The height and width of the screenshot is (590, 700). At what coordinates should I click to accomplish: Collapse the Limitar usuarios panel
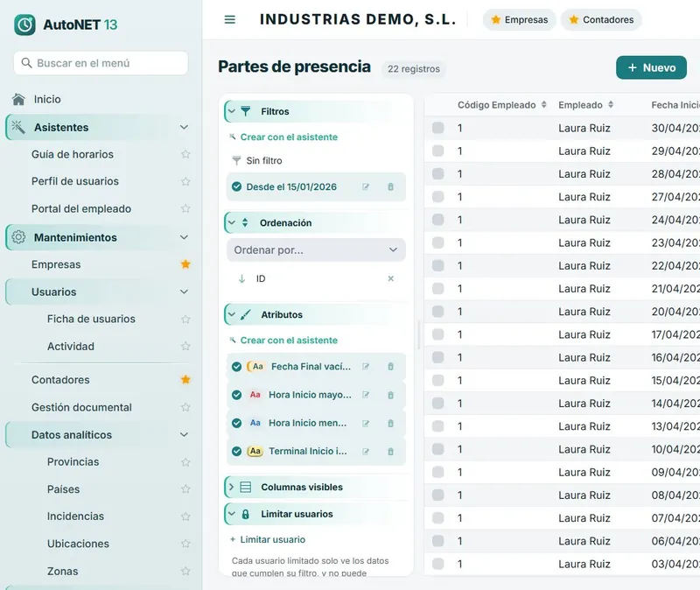click(x=232, y=514)
